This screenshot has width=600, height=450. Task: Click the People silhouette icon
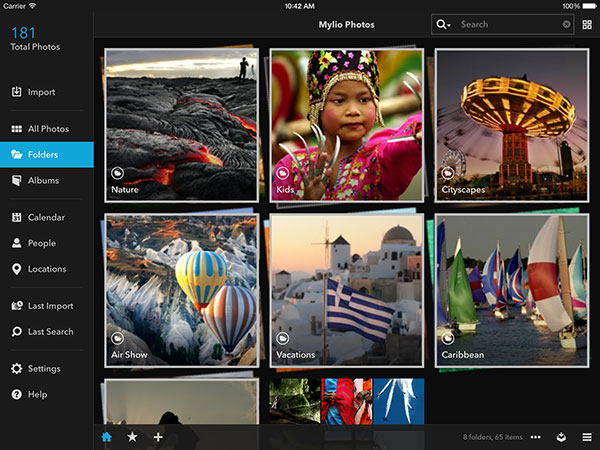click(16, 243)
